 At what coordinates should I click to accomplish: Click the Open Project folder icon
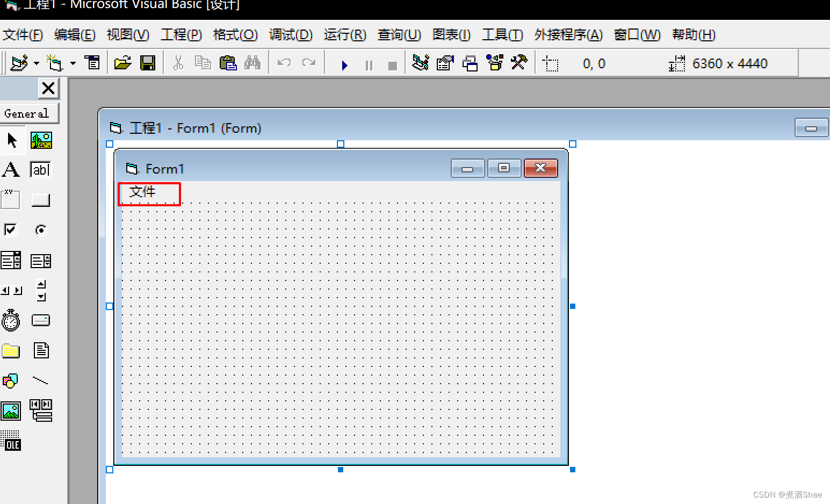(123, 63)
